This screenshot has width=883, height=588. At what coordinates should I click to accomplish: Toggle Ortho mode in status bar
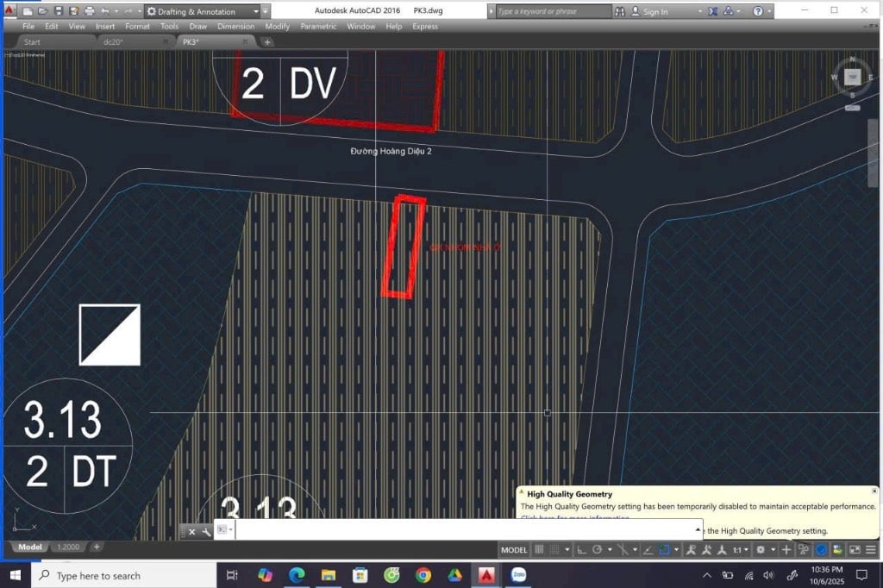(x=580, y=549)
